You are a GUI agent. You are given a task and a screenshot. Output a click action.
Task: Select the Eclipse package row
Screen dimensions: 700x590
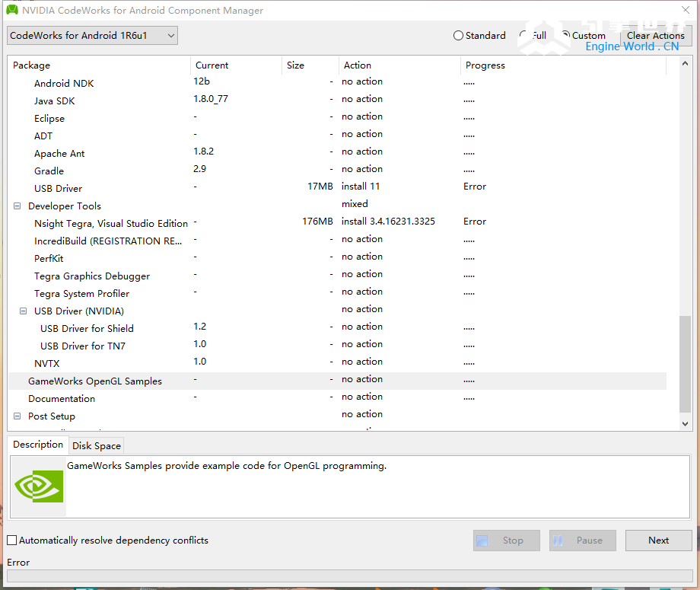point(337,118)
